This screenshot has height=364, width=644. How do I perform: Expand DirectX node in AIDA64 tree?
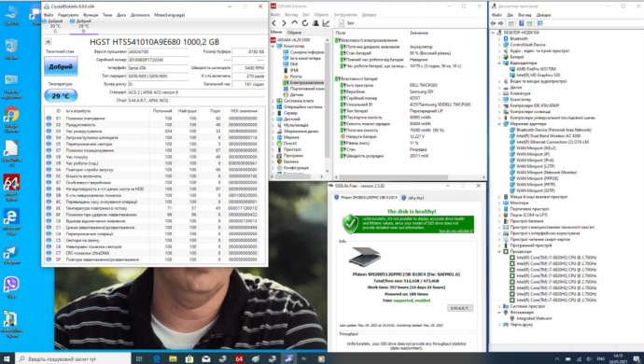coord(273,144)
